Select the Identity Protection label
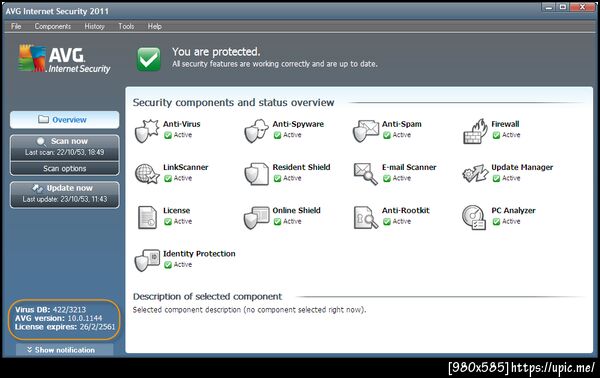 tap(199, 254)
